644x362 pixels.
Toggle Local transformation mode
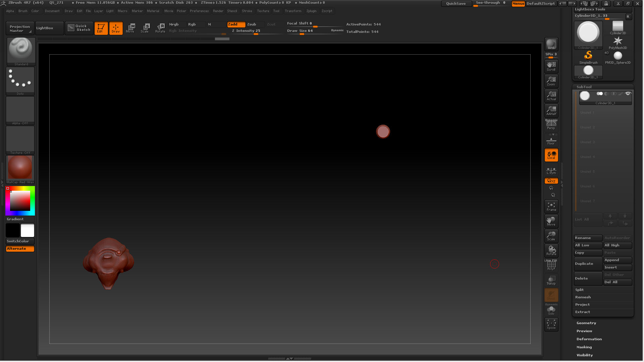click(551, 155)
